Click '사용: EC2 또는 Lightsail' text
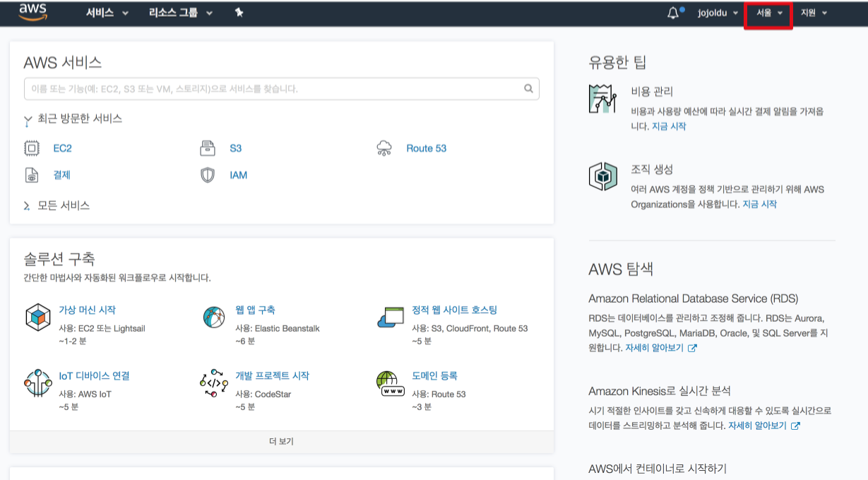The width and height of the screenshot is (868, 480). [102, 329]
